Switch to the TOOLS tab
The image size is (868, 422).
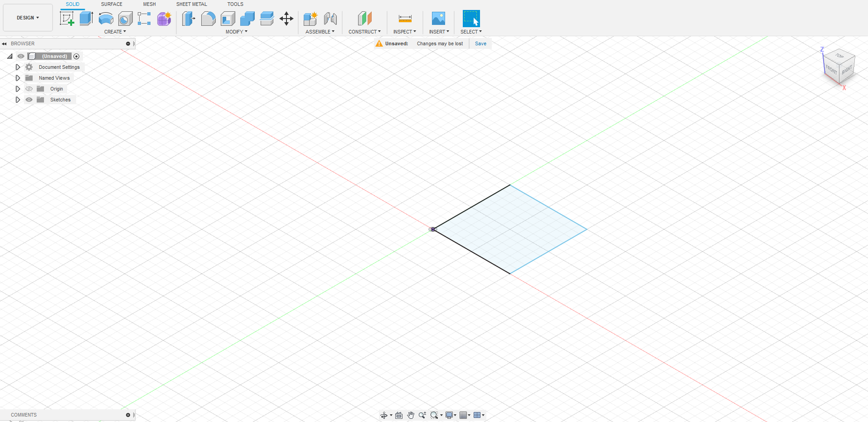(x=235, y=4)
